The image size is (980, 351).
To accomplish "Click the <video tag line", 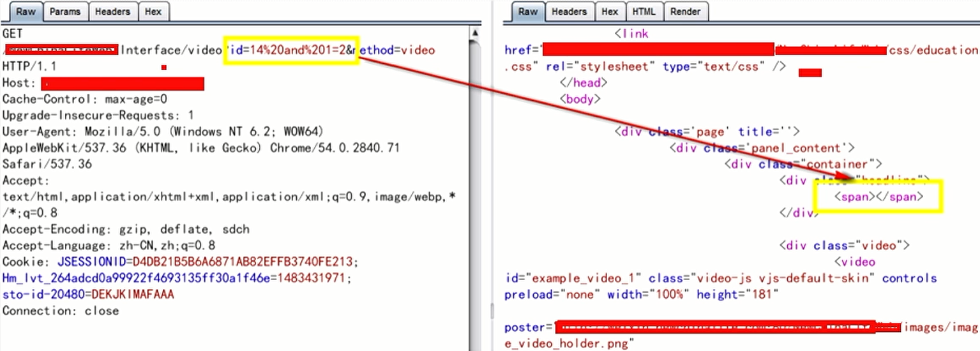I will pos(854,262).
